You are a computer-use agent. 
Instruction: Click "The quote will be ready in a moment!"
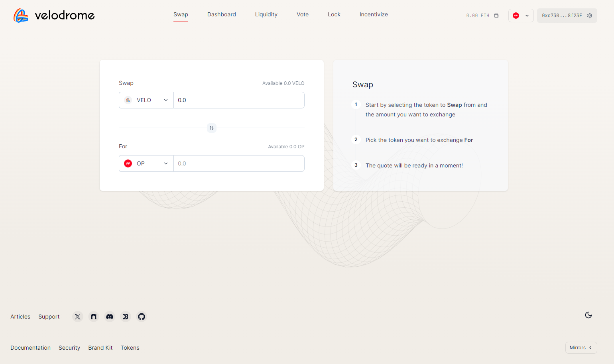pyautogui.click(x=414, y=165)
